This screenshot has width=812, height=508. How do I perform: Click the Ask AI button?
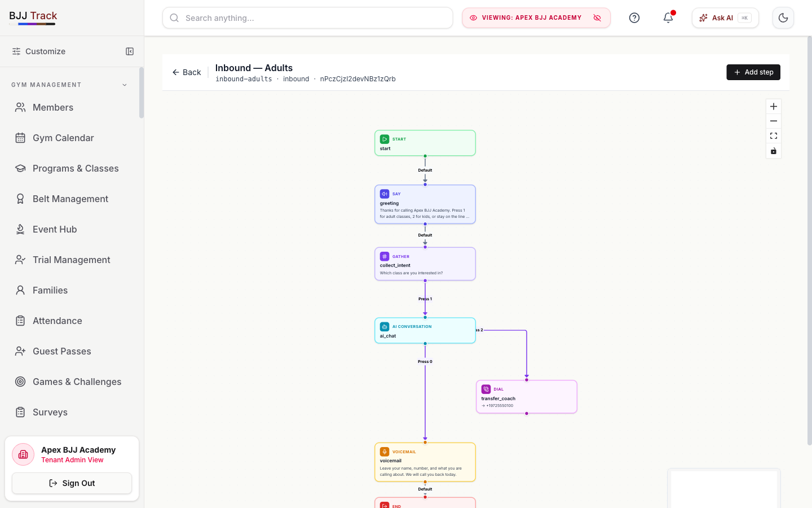tap(725, 18)
